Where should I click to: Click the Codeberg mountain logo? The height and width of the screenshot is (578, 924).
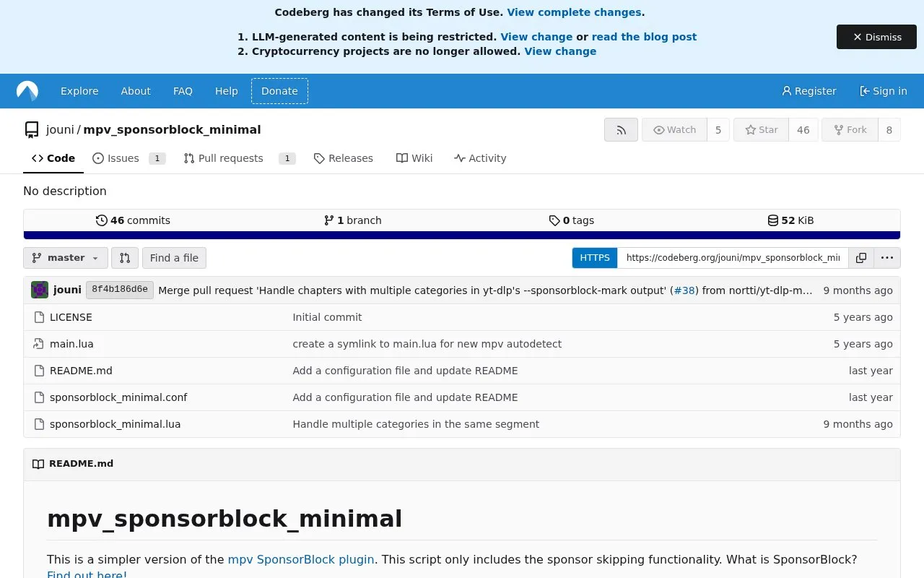coord(27,91)
